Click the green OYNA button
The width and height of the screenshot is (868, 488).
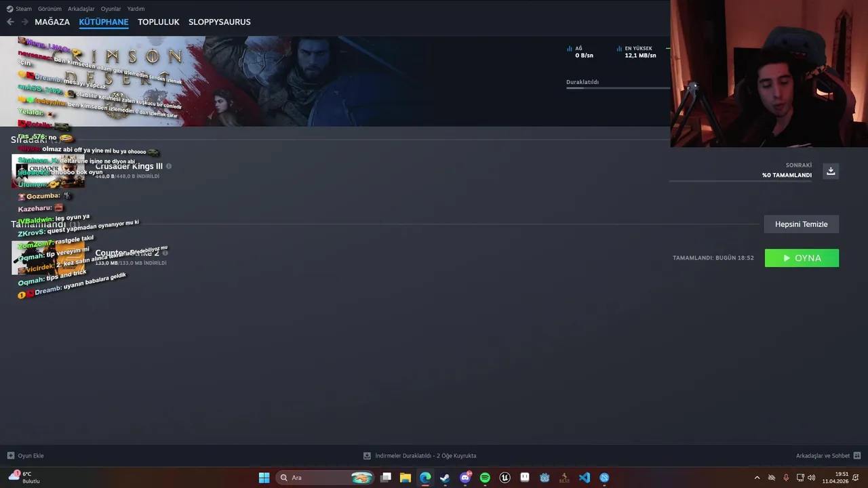point(802,258)
